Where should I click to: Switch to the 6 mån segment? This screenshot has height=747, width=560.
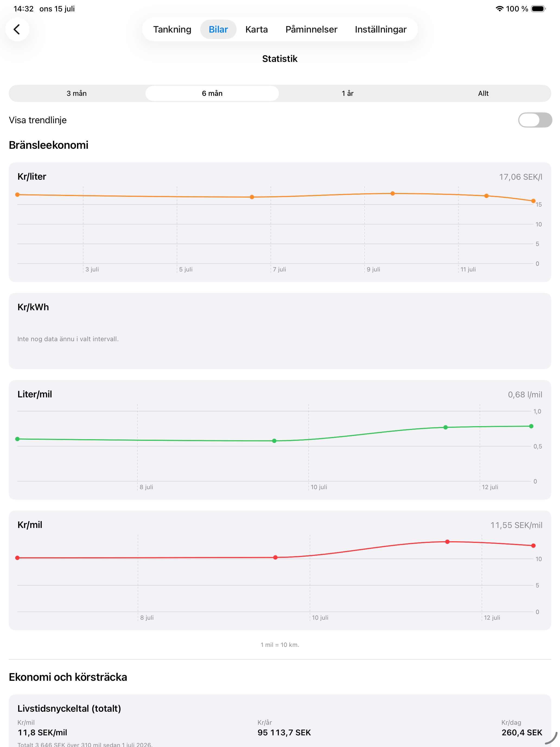(x=212, y=93)
